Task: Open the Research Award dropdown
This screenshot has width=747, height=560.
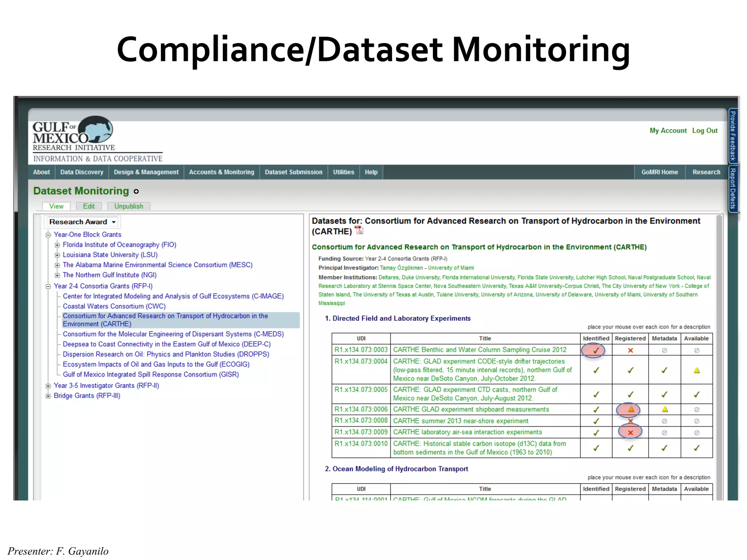Action: pos(82,222)
